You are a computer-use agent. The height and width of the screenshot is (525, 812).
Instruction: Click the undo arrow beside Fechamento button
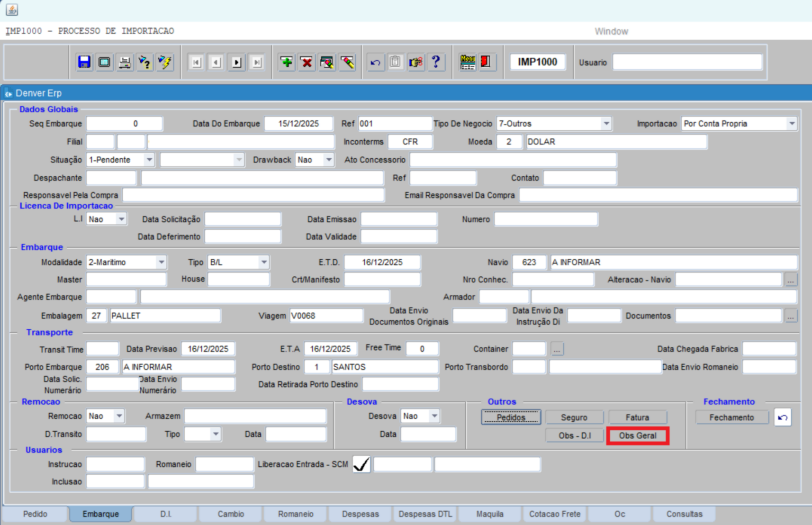(x=783, y=417)
